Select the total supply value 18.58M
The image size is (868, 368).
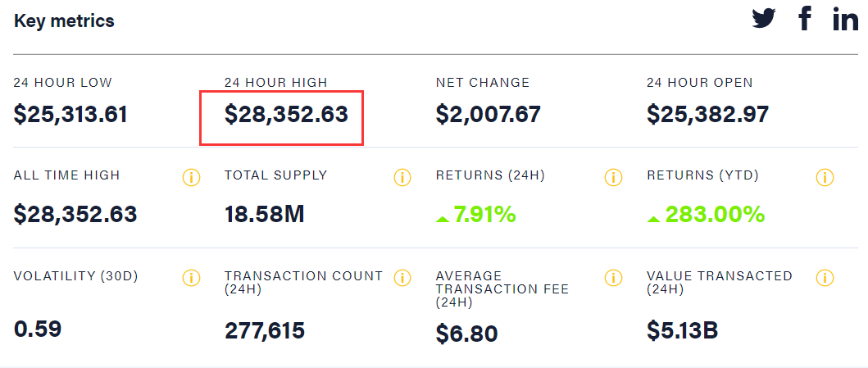click(265, 214)
